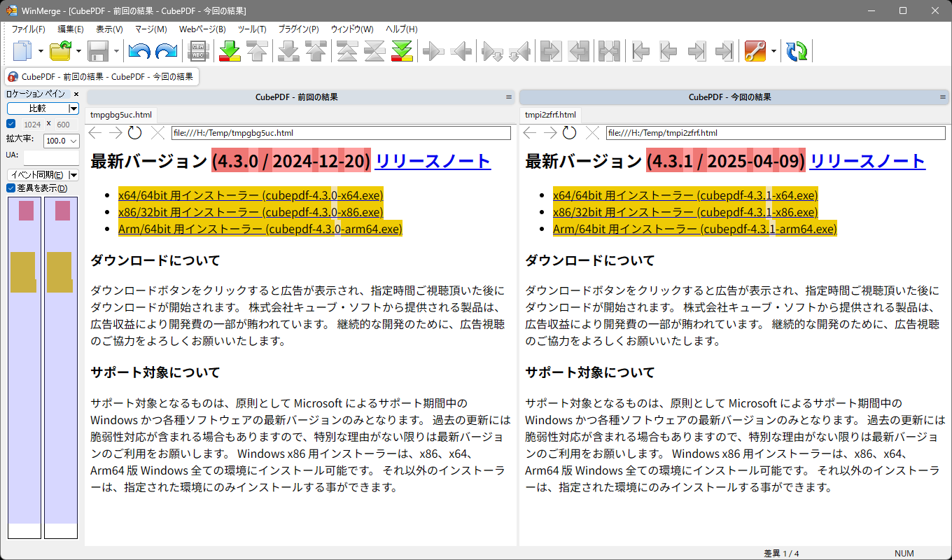Screen dimensions: 952x560
Task: Open the ウィンドウ(W) menu
Action: pyautogui.click(x=352, y=29)
